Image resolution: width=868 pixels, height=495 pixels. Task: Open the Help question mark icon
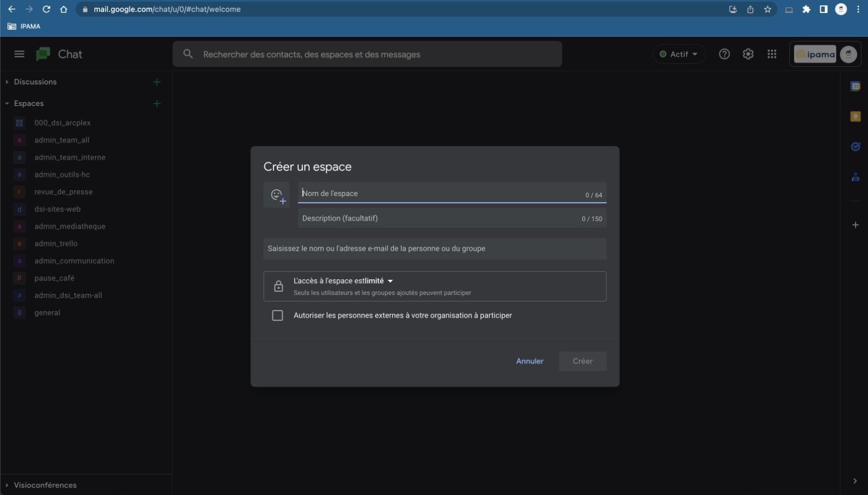click(x=724, y=54)
